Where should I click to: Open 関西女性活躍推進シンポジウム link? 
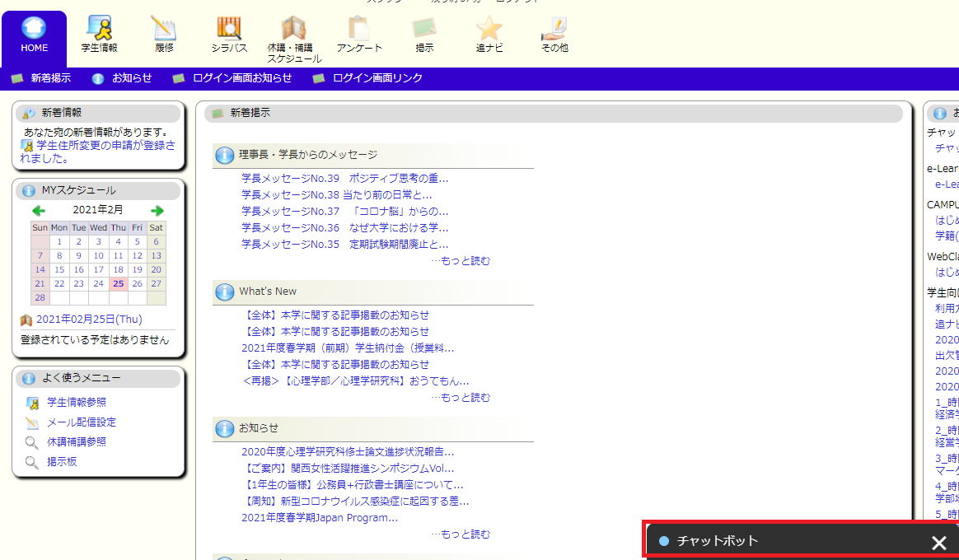[348, 469]
